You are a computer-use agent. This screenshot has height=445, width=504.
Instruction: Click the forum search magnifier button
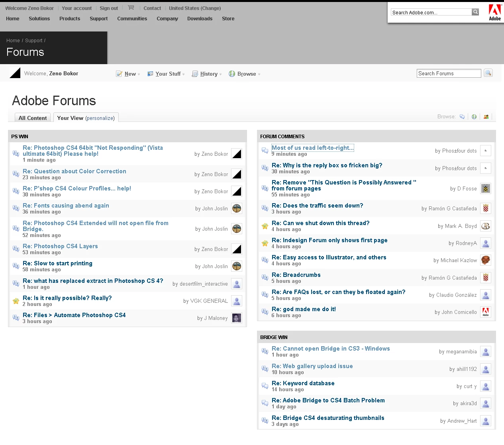[x=488, y=73]
